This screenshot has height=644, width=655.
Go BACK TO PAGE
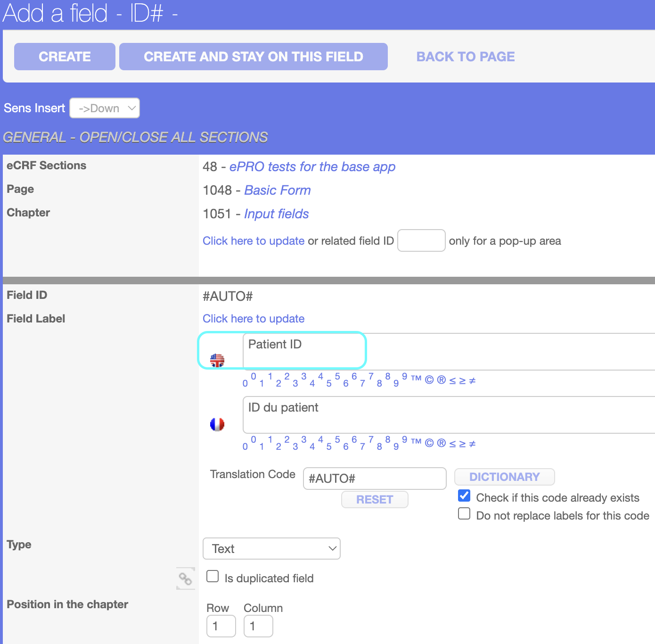[x=465, y=57]
